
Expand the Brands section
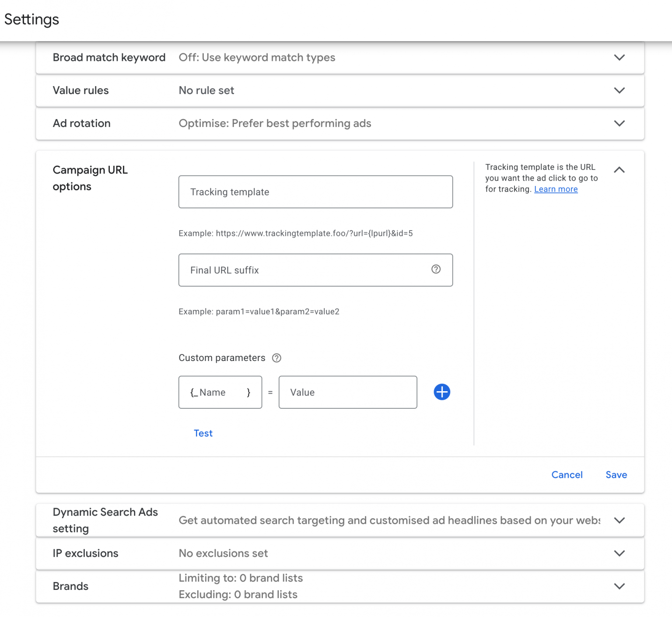click(619, 586)
